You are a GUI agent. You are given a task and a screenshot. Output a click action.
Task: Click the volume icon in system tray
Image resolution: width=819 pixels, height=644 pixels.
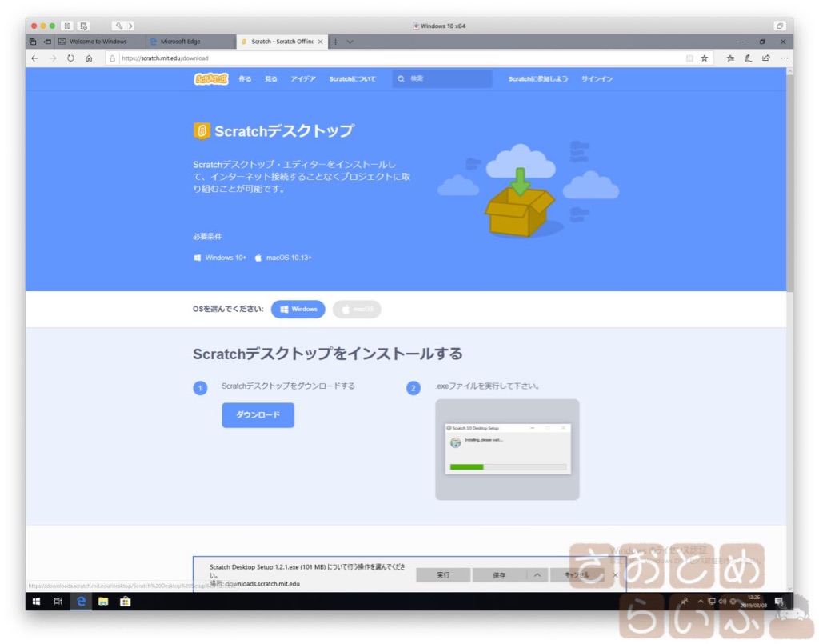722,601
